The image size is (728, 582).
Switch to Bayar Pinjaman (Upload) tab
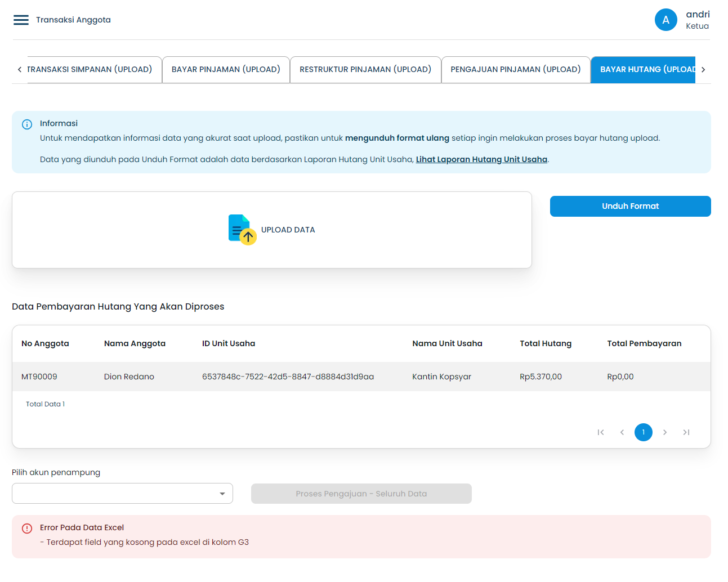[226, 70]
